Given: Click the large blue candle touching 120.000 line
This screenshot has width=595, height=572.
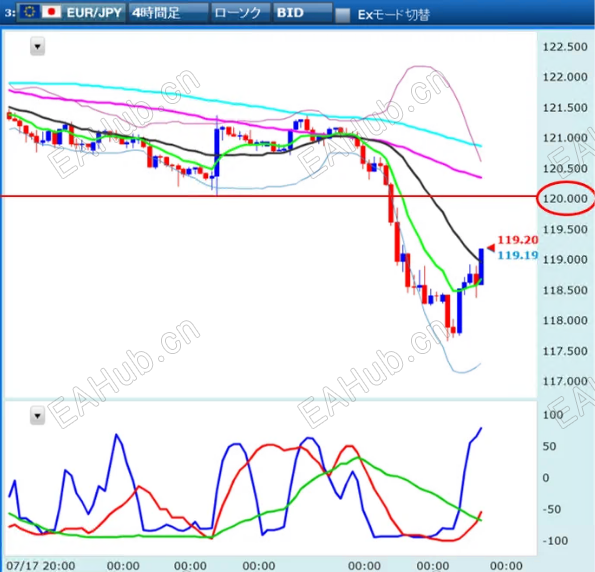Looking at the screenshot, I should tap(217, 153).
